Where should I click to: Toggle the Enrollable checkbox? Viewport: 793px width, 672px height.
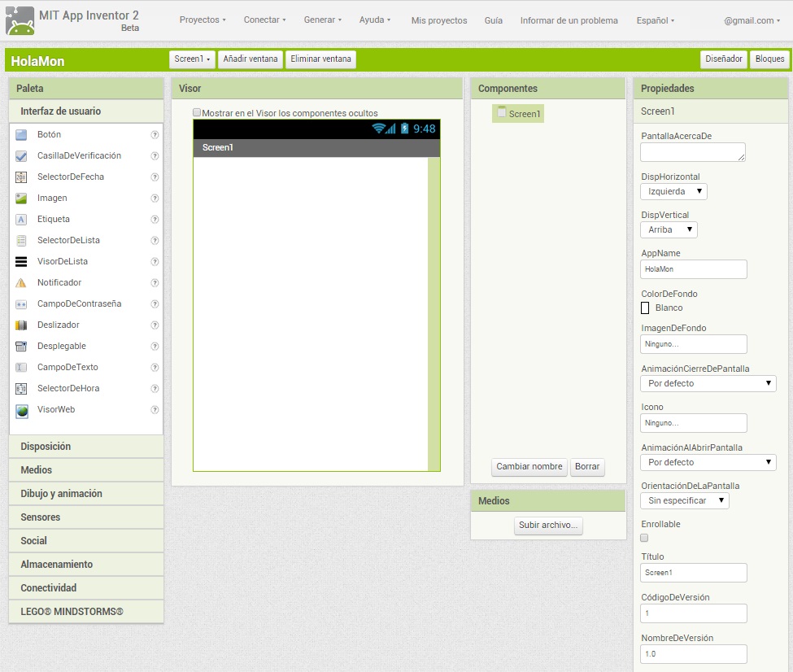644,538
